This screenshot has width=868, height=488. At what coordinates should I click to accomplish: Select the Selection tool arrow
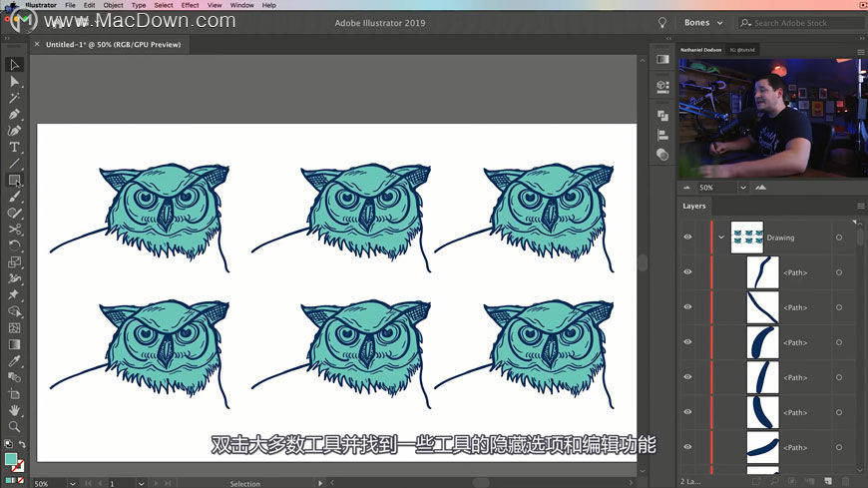tap(14, 65)
